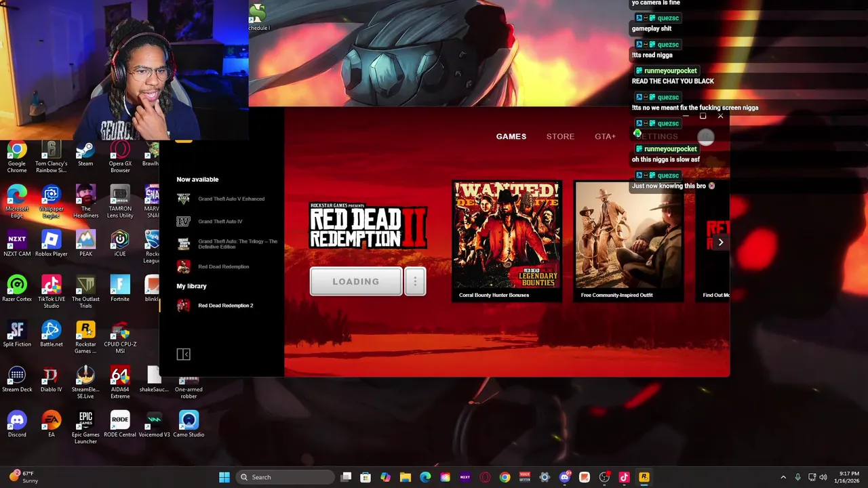
Task: Open the Razer Cortex desktop shortcut
Action: click(x=17, y=289)
